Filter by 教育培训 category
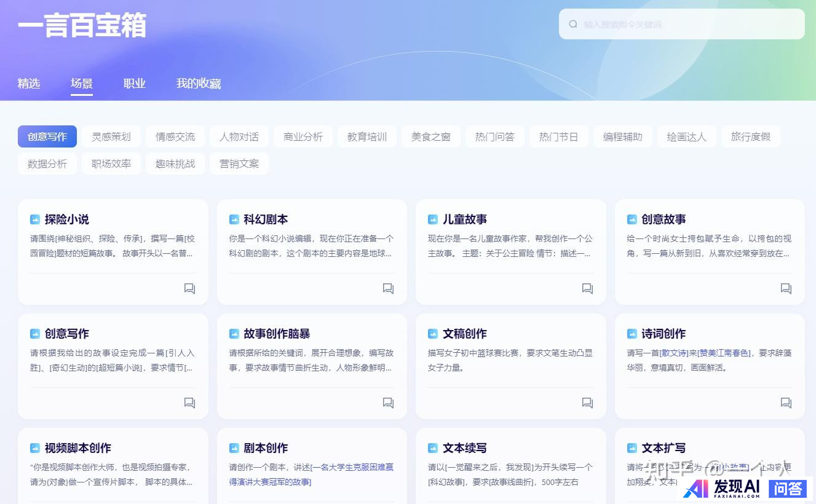Image resolution: width=816 pixels, height=504 pixels. point(367,136)
